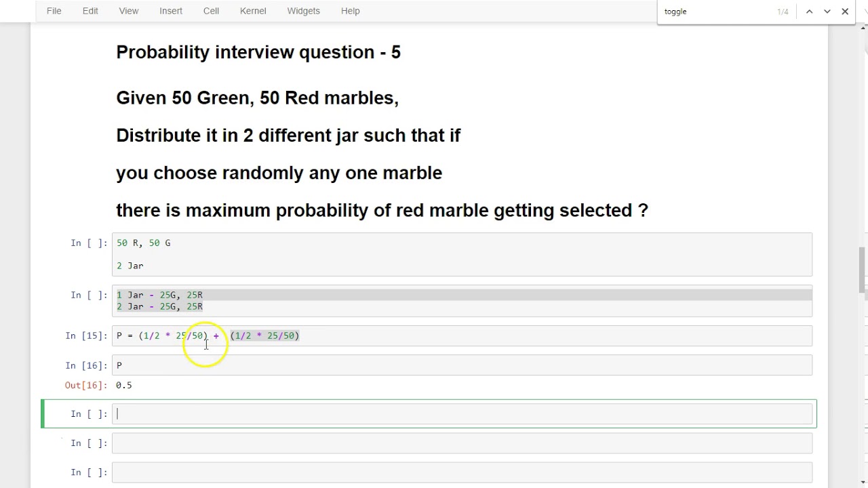Viewport: 868px width, 488px height.
Task: Open the Widgets menu
Action: 303,11
